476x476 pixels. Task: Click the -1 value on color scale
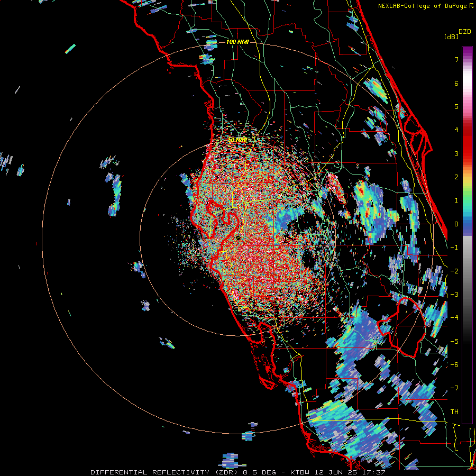454,248
